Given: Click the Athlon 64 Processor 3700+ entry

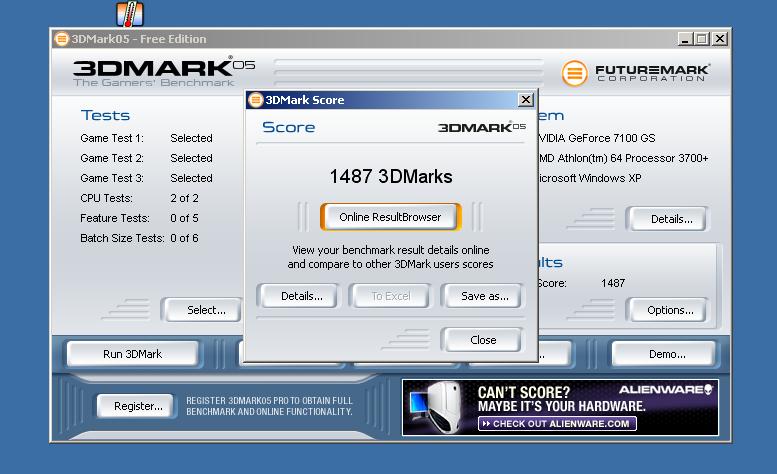Looking at the screenshot, I should (624, 158).
